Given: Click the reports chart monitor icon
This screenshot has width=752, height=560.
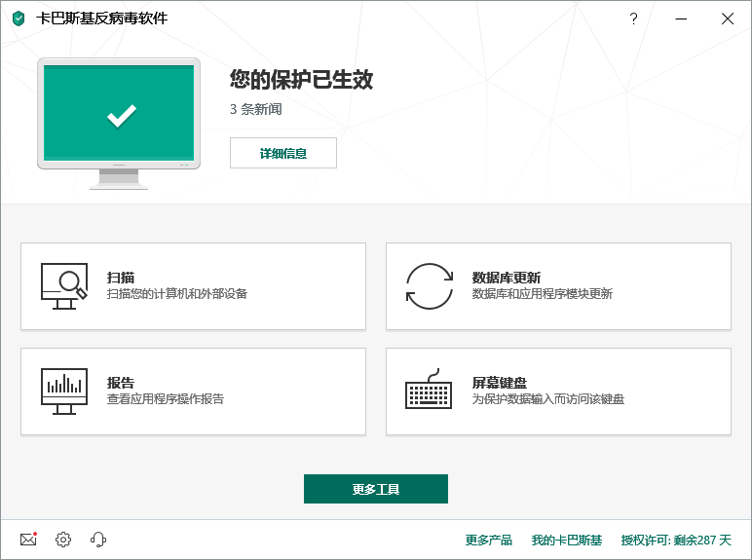Looking at the screenshot, I should (x=64, y=392).
